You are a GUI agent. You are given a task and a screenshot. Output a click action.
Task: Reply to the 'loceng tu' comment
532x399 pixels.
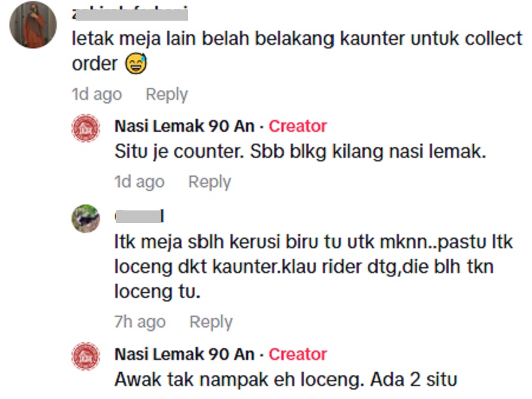(211, 322)
